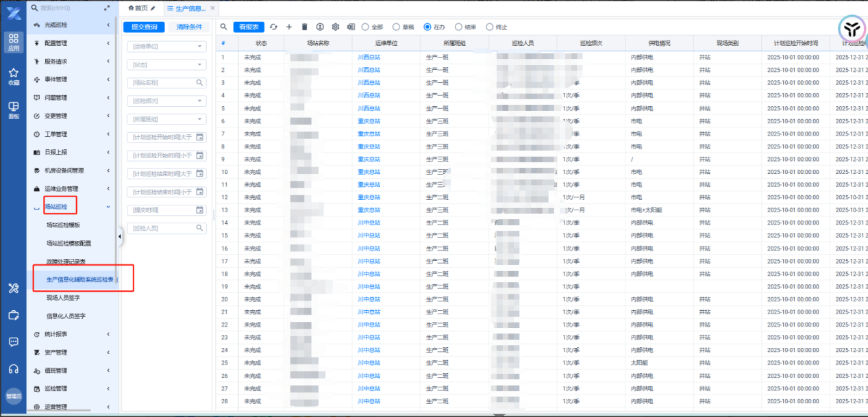Open the 运维单位 filter dropdown
Viewport: 868px width, 417px height.
tap(166, 47)
